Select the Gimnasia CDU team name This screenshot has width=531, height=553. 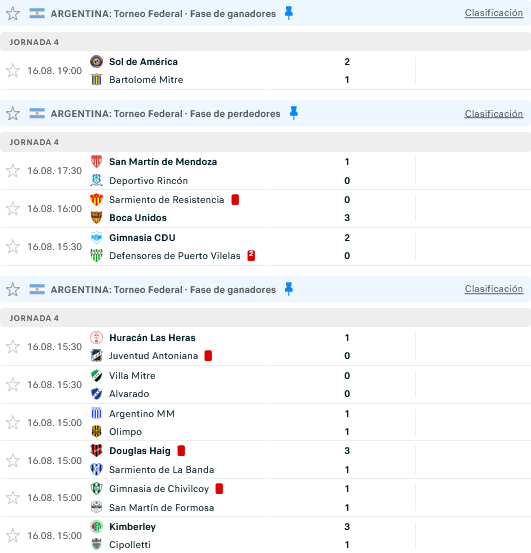142,238
